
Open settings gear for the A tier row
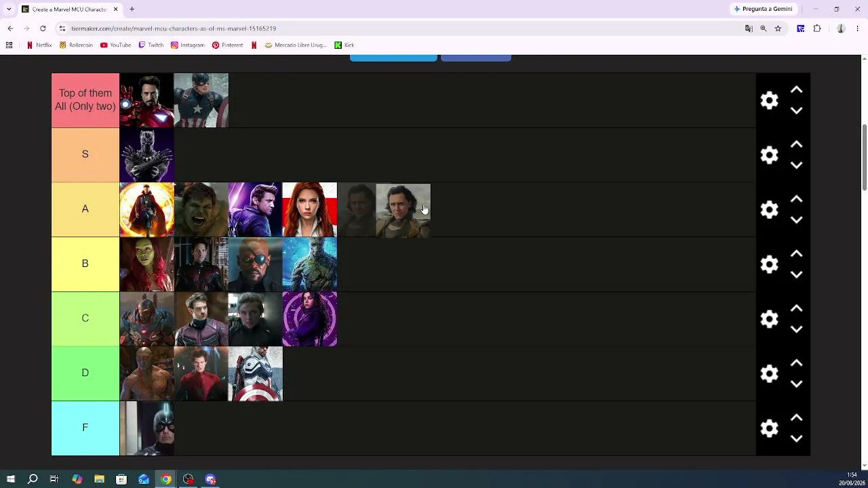769,209
